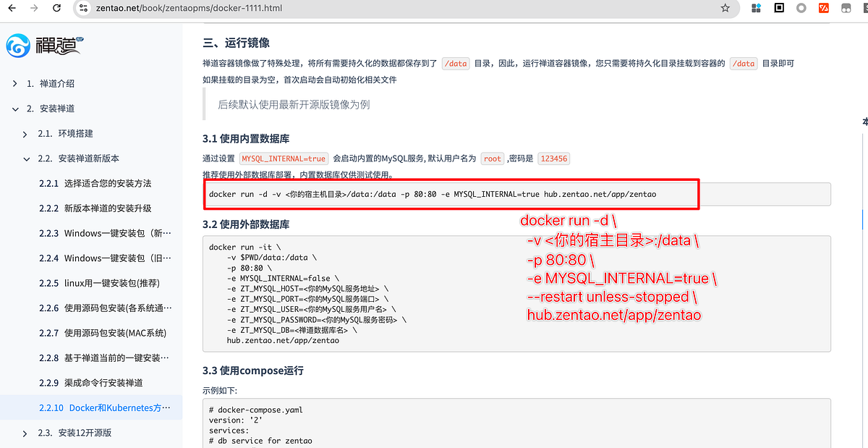Reload the page with the refresh icon
868x448 pixels.
point(57,9)
